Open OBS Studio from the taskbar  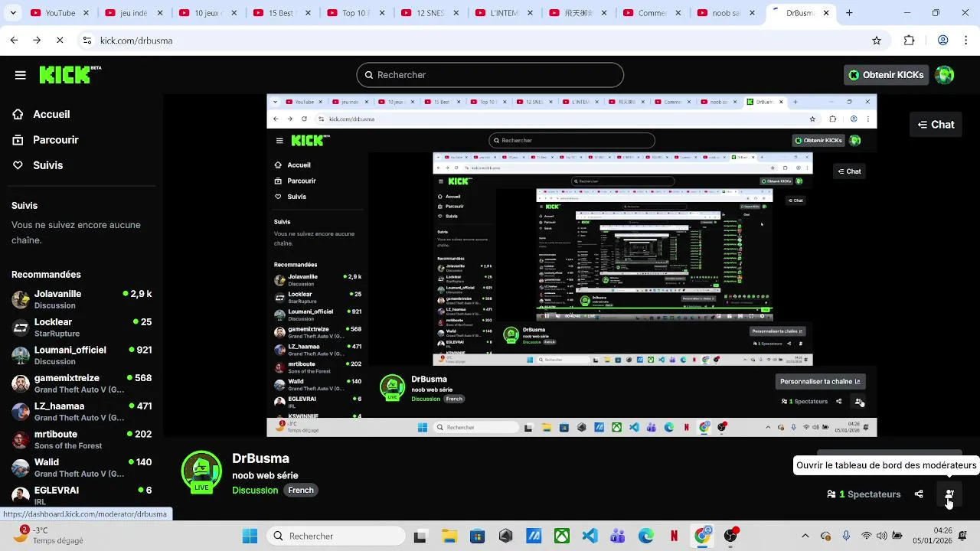730,536
